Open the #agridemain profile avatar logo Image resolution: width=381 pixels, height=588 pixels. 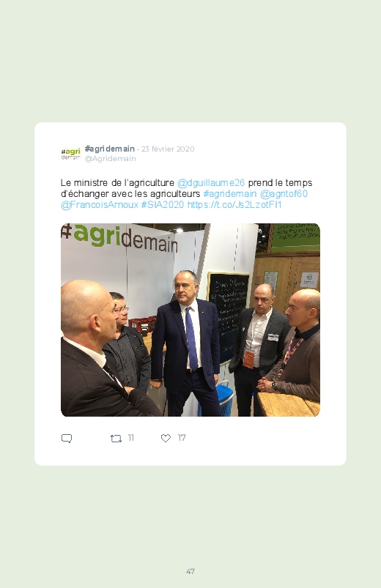click(x=70, y=153)
